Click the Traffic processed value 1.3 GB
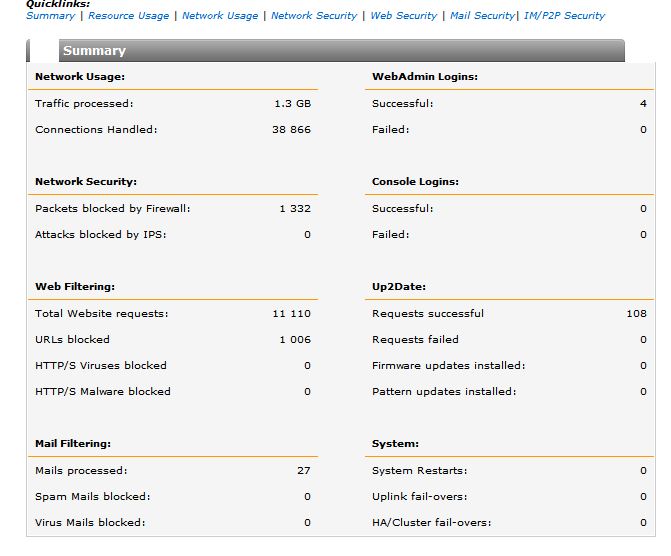 pos(292,103)
